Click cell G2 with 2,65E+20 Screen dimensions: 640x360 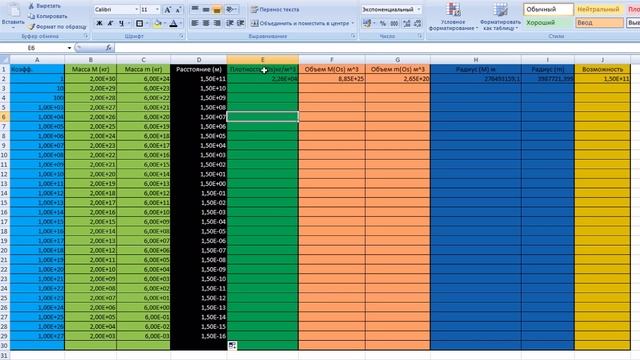(x=398, y=79)
